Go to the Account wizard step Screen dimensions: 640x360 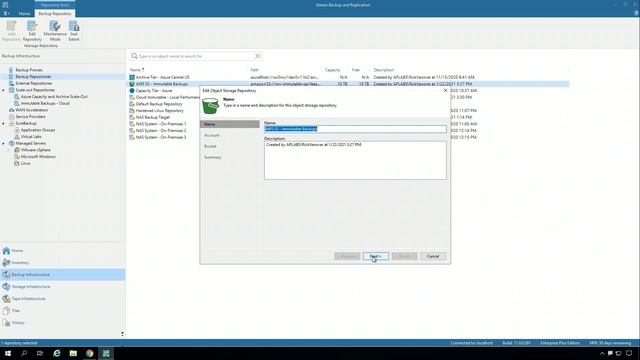[x=212, y=135]
